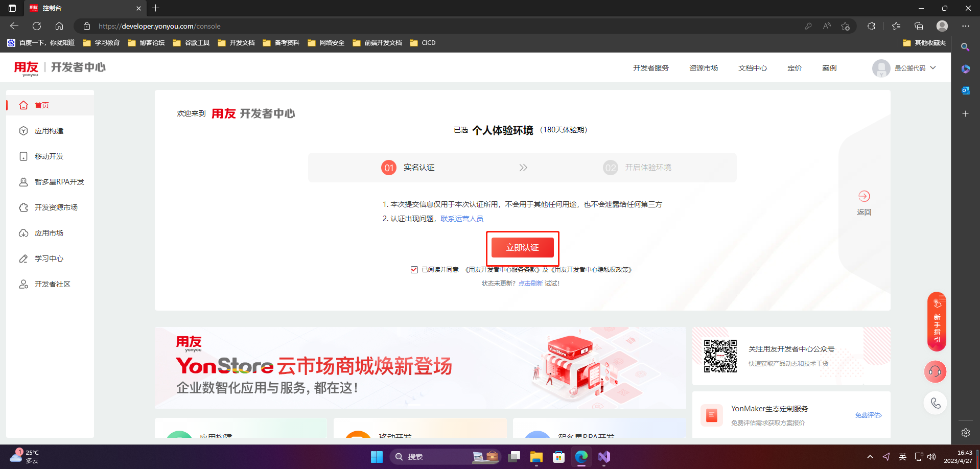This screenshot has height=469, width=980.
Task: Click the phone contact floating icon
Action: click(x=936, y=403)
